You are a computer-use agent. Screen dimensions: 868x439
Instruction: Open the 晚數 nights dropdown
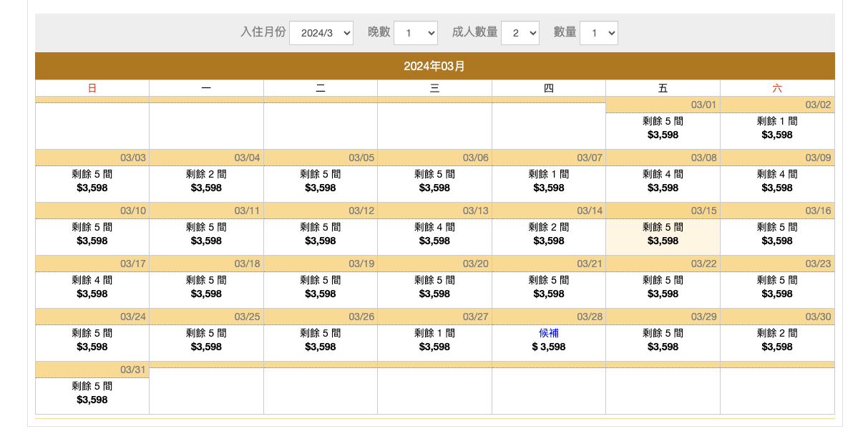(x=415, y=33)
